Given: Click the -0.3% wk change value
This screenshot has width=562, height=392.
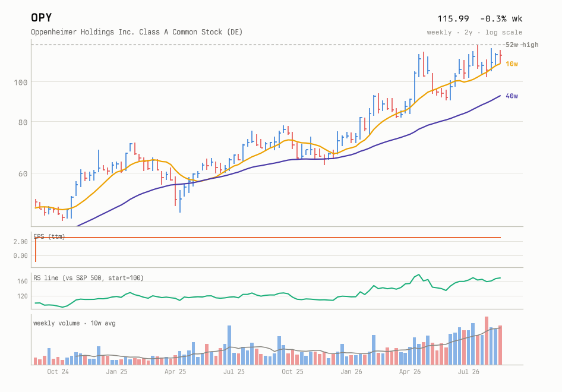Looking at the screenshot, I should pyautogui.click(x=501, y=18).
